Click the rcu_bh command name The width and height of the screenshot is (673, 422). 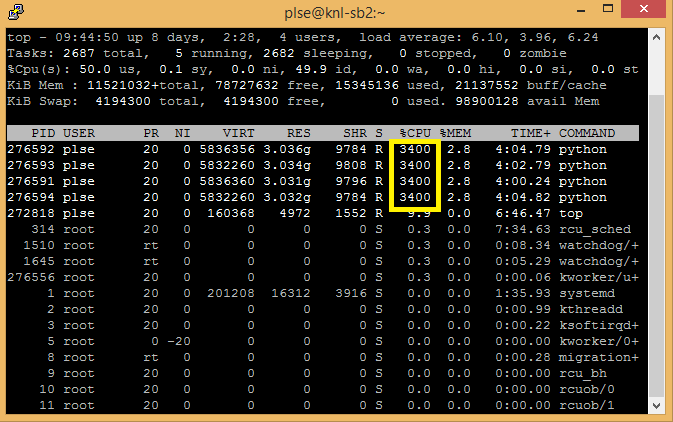(x=583, y=373)
